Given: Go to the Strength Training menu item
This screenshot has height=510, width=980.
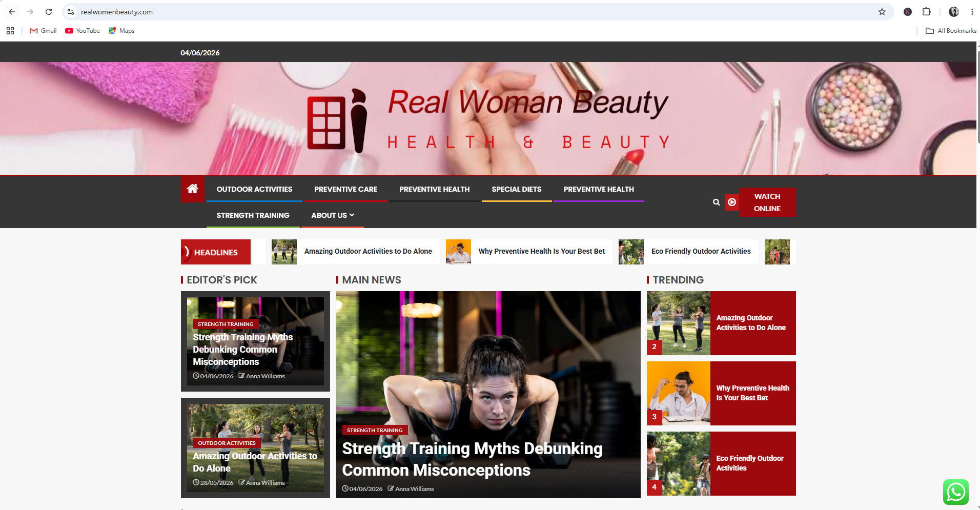Looking at the screenshot, I should [253, 215].
